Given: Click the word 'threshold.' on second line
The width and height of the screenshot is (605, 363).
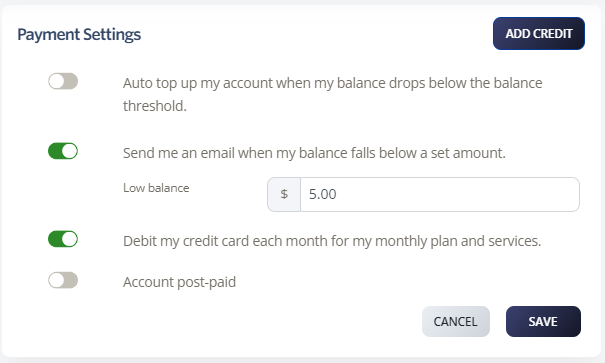Looking at the screenshot, I should click(x=155, y=106).
